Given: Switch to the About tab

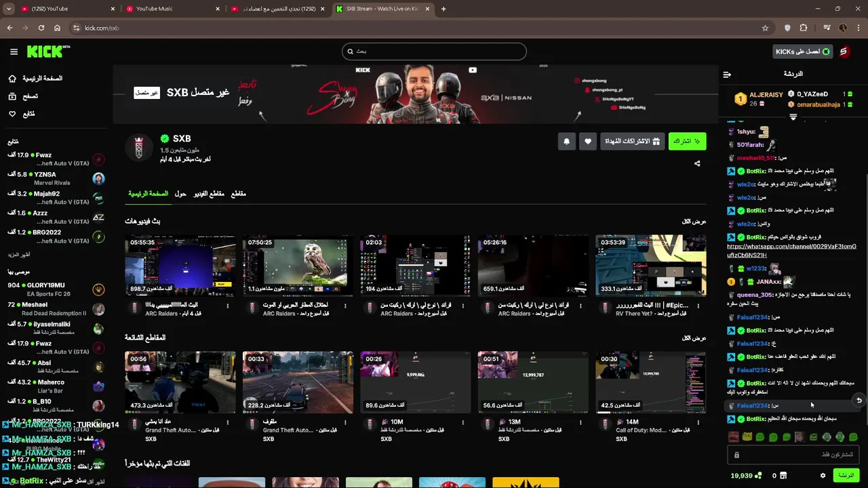Looking at the screenshot, I should (180, 194).
